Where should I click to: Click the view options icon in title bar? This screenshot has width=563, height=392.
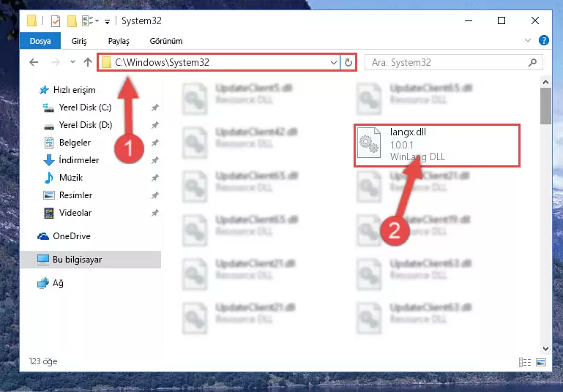(90, 21)
